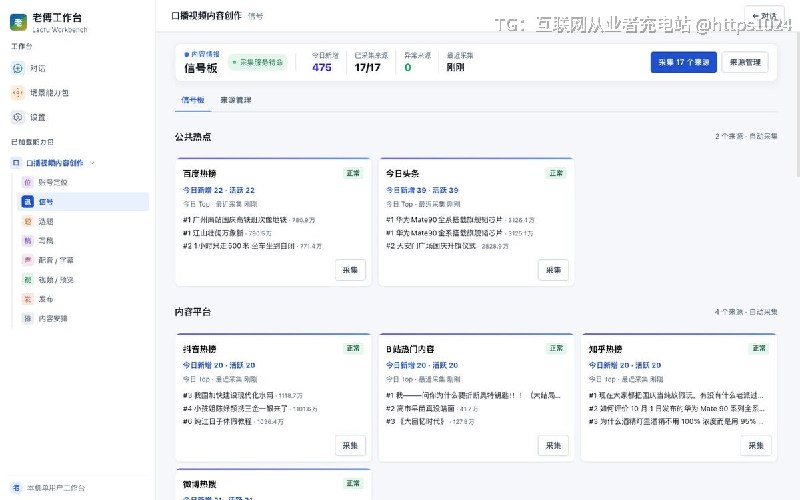The height and width of the screenshot is (500, 800).
Task: Open the 内容安排 step icon
Action: tap(28, 318)
